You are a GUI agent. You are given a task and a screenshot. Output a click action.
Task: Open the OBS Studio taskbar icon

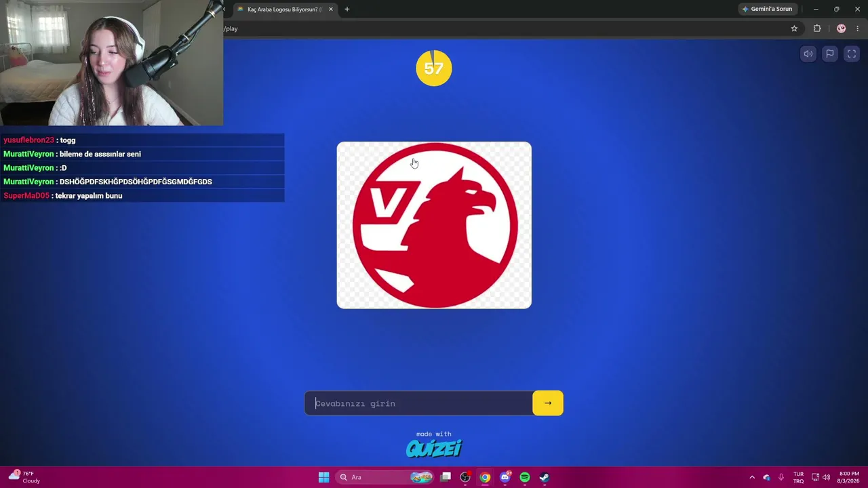465,477
